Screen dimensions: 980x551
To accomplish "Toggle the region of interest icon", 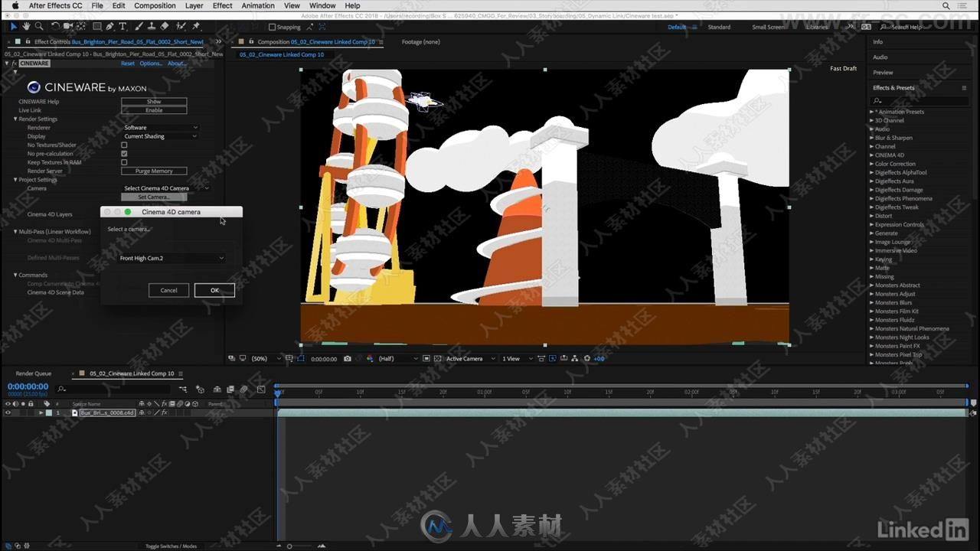I will [426, 358].
